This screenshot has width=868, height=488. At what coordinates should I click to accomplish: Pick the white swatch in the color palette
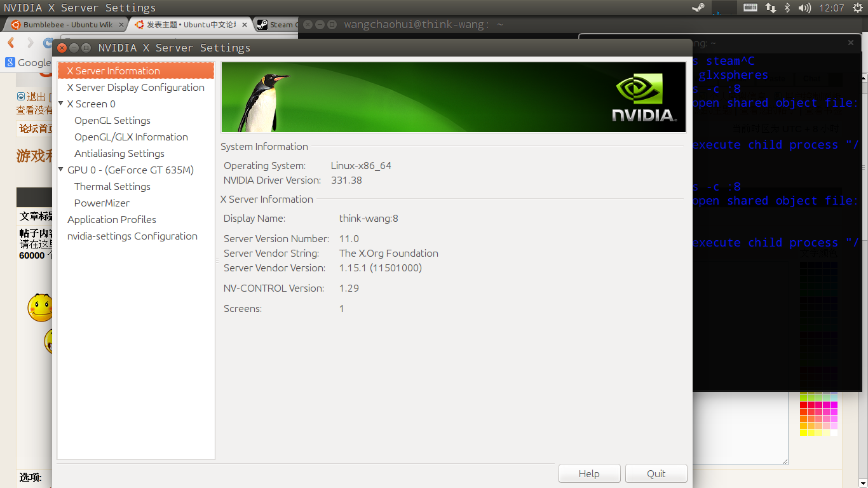[x=834, y=433]
